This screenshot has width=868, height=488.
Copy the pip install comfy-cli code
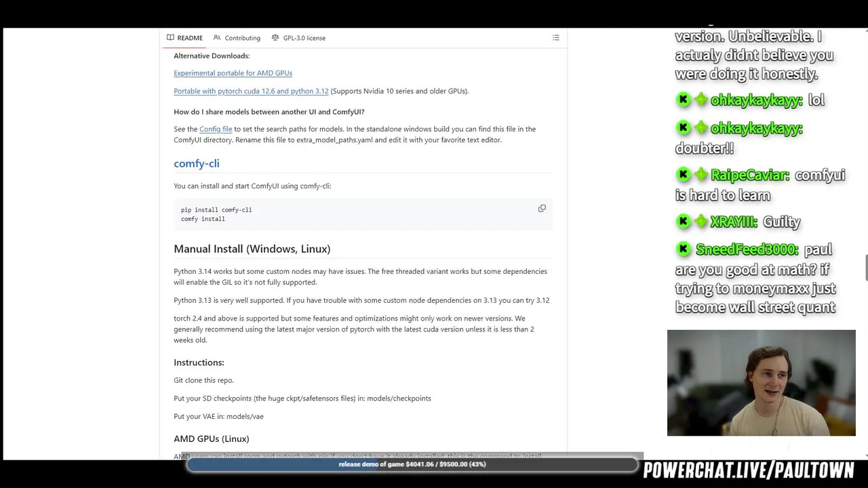pos(542,209)
